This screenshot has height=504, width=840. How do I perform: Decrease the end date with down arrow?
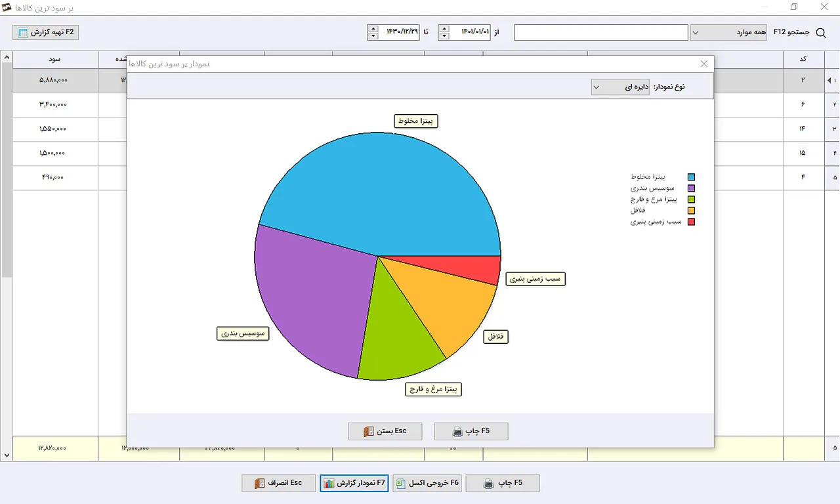(x=373, y=36)
